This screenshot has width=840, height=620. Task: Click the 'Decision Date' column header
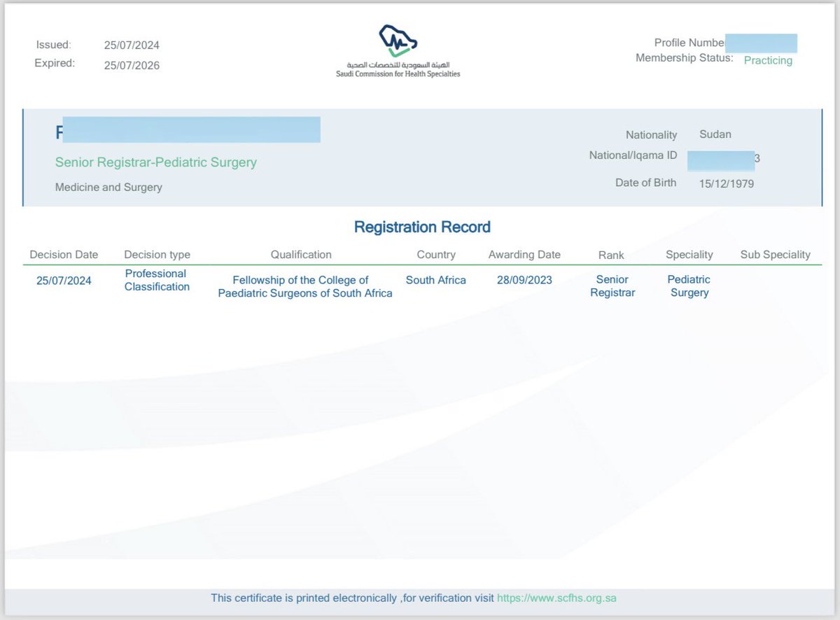64,255
